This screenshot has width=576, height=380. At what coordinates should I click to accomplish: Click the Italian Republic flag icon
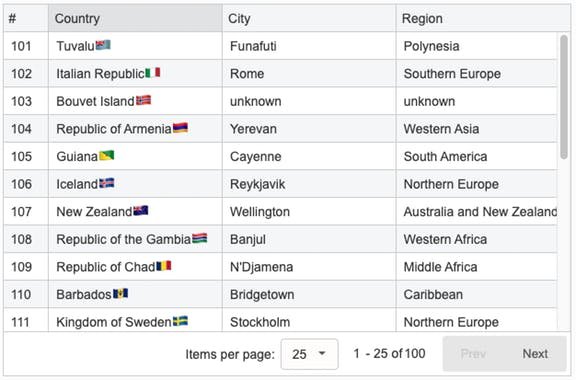click(153, 73)
